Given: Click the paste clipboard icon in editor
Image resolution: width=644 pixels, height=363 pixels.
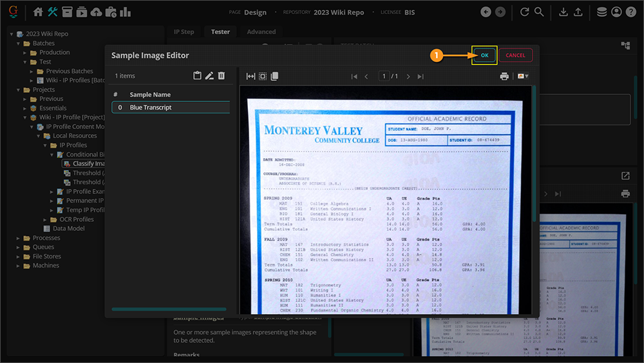Looking at the screenshot, I should click(x=197, y=75).
